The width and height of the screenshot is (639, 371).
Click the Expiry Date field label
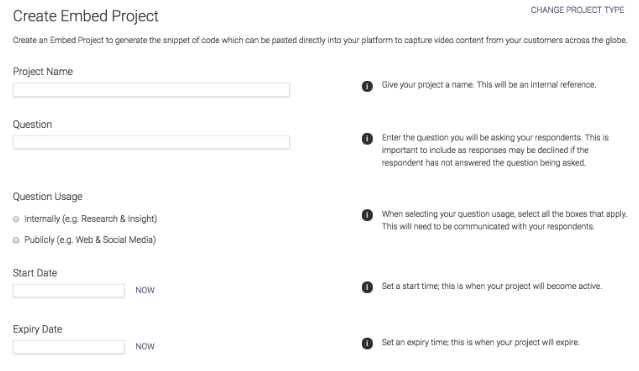point(37,329)
